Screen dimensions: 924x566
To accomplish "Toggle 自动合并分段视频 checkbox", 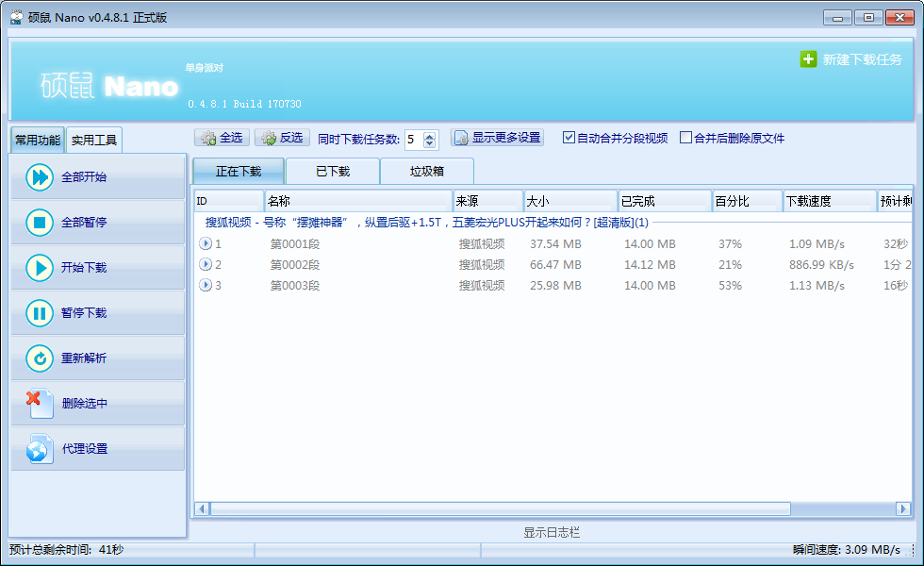I will [569, 138].
